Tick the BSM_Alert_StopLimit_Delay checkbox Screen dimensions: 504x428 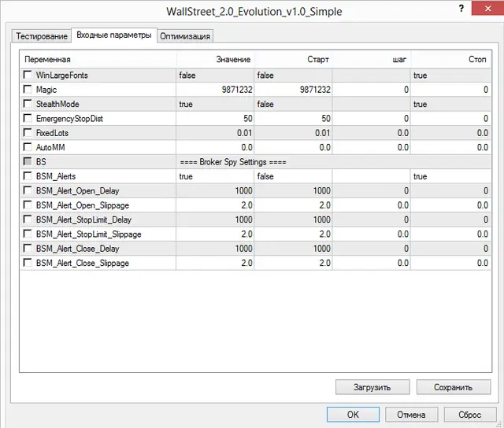pos(28,220)
